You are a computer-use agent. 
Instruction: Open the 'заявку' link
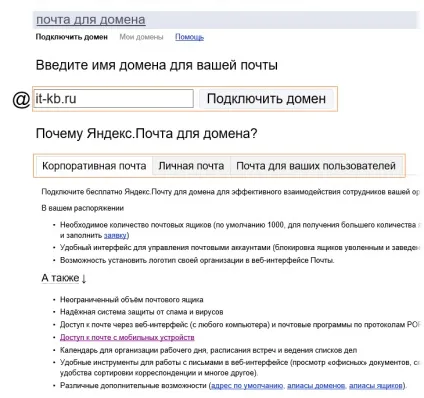tap(115, 235)
